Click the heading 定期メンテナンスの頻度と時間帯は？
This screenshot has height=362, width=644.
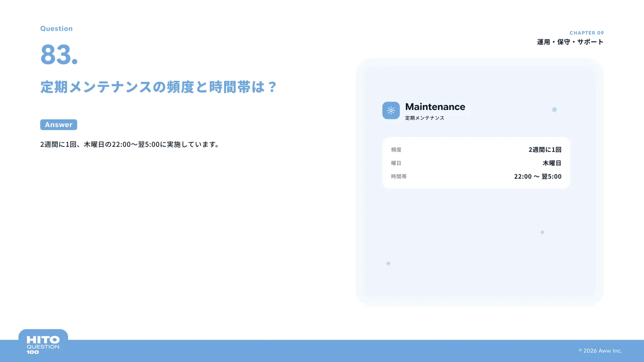[x=159, y=87]
